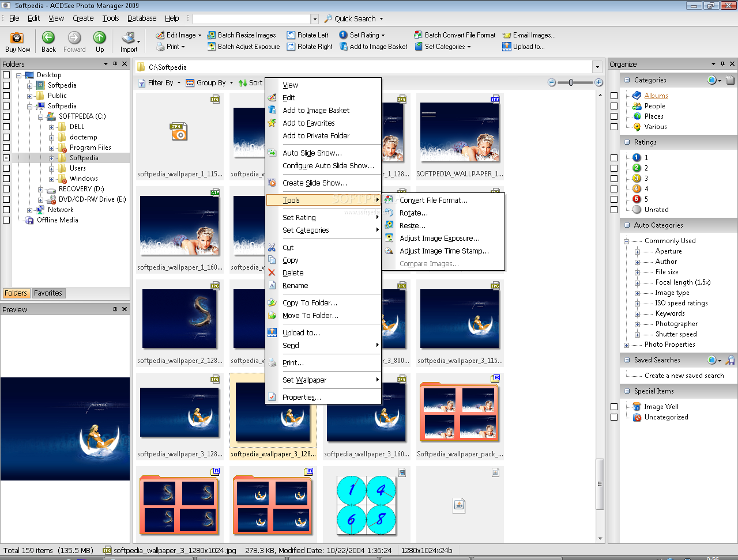Click the E-mail Images toolbar icon
This screenshot has height=560, width=738.
point(507,35)
